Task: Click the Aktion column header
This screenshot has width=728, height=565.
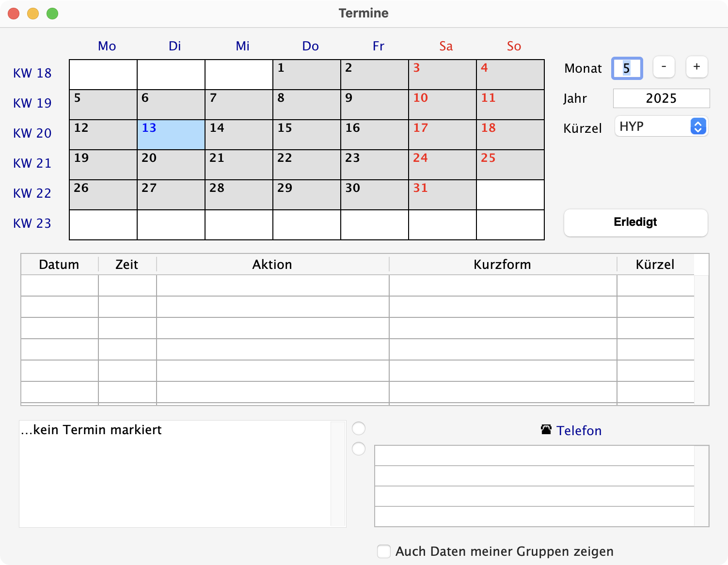Action: point(272,265)
